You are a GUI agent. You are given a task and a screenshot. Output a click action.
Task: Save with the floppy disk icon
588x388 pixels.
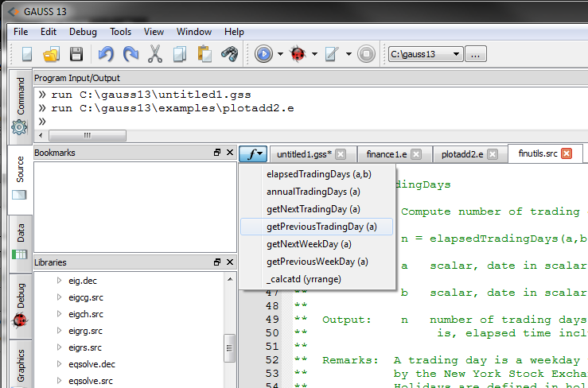pyautogui.click(x=76, y=54)
